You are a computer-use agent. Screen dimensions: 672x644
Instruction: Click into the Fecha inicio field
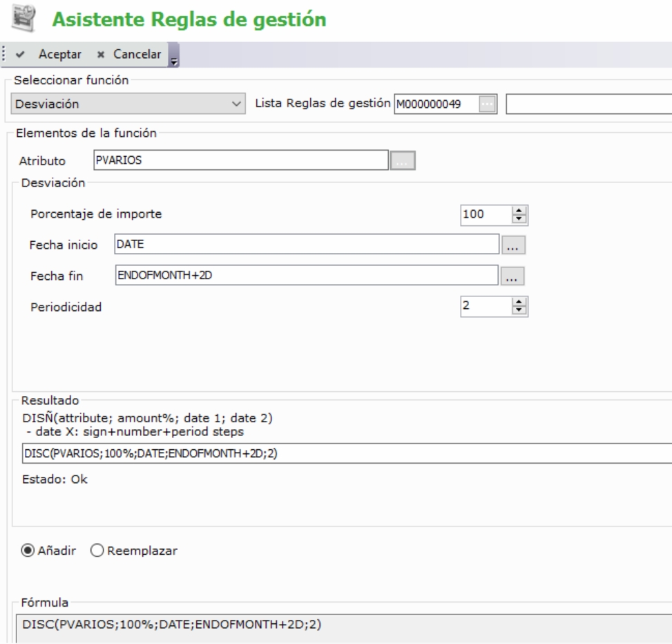point(305,244)
